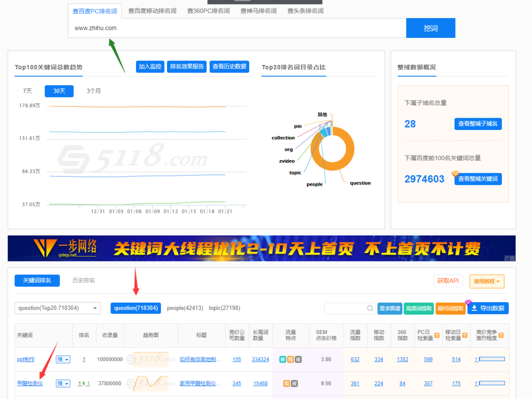Click trend thumbnail in ppt制作 row
This screenshot has width=532, height=399.
point(151,359)
